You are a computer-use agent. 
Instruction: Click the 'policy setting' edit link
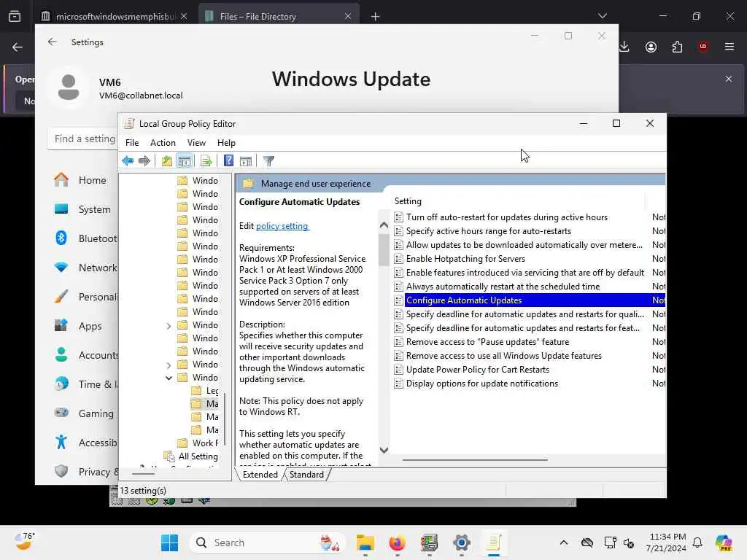[x=282, y=226]
